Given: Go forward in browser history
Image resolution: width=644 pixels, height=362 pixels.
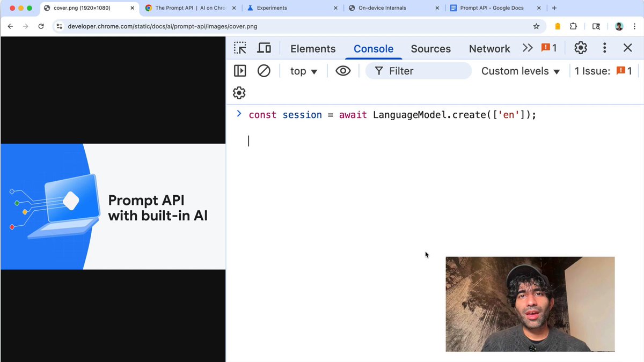Looking at the screenshot, I should [25, 26].
